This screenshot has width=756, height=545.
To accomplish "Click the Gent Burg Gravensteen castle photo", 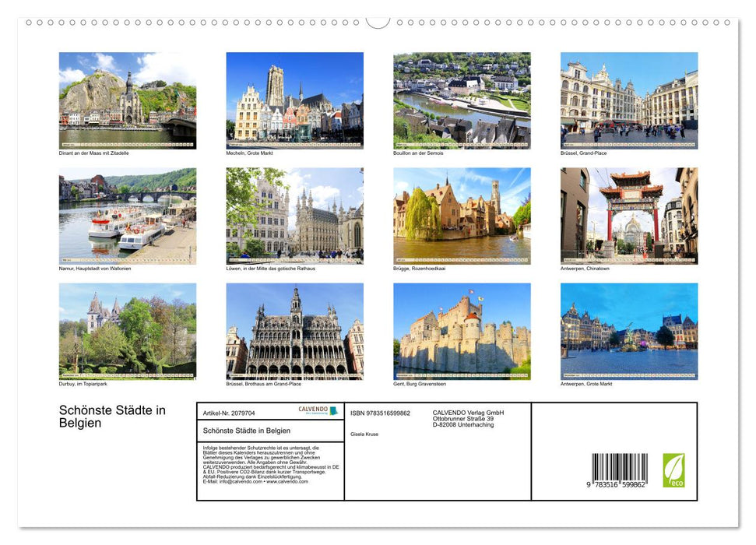I will [462, 328].
